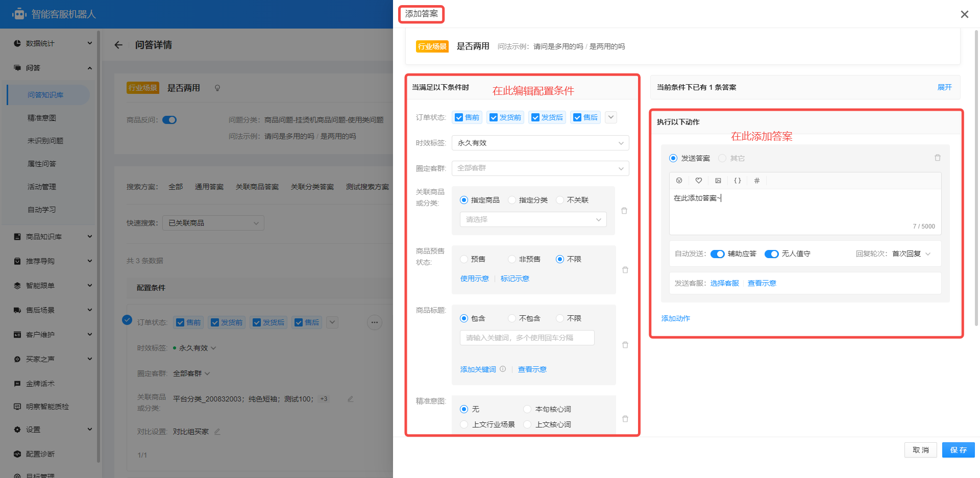Click the 明察智能质检 sidebar icon
Screen dimensions: 980x478
pos(17,407)
